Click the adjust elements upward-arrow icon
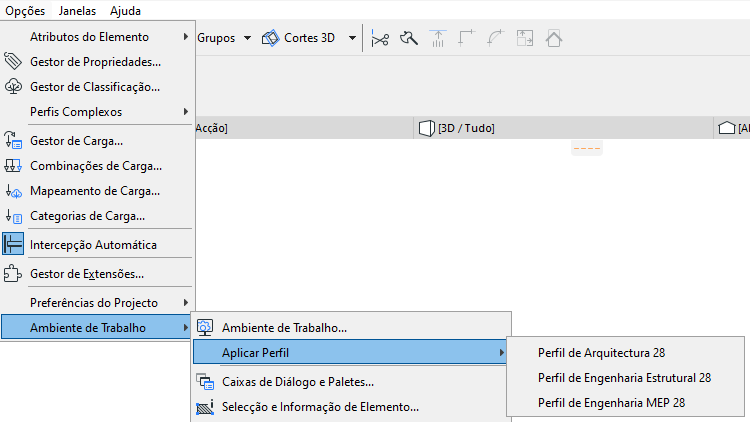 [x=438, y=38]
